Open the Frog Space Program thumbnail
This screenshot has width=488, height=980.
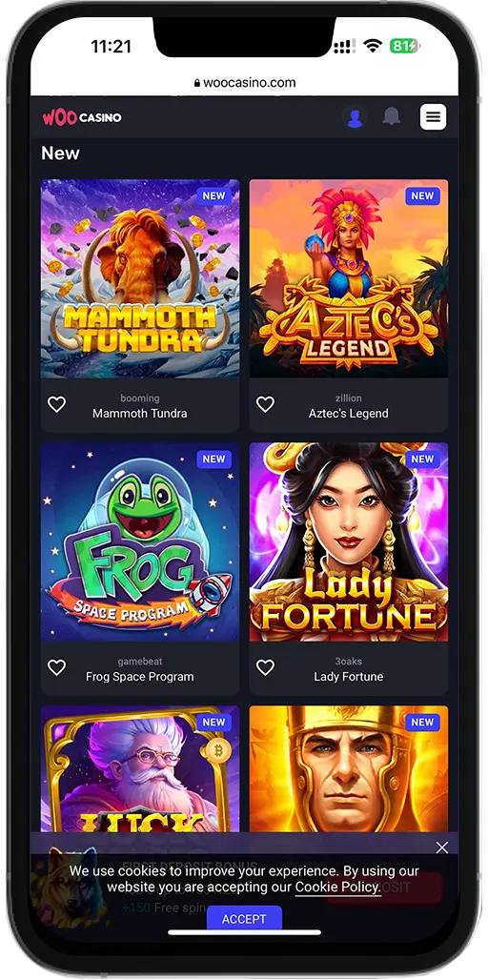(x=140, y=541)
